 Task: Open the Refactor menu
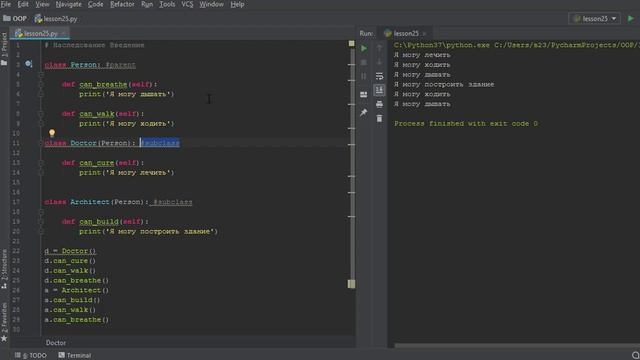[122, 4]
